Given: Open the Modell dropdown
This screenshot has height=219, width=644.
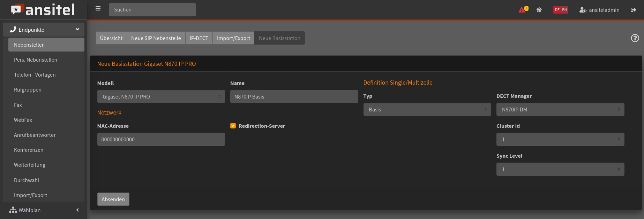Looking at the screenshot, I should pos(161,96).
